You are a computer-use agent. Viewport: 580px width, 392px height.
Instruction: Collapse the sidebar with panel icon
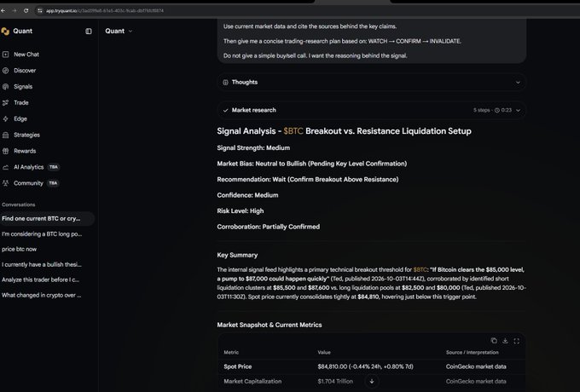click(x=89, y=32)
